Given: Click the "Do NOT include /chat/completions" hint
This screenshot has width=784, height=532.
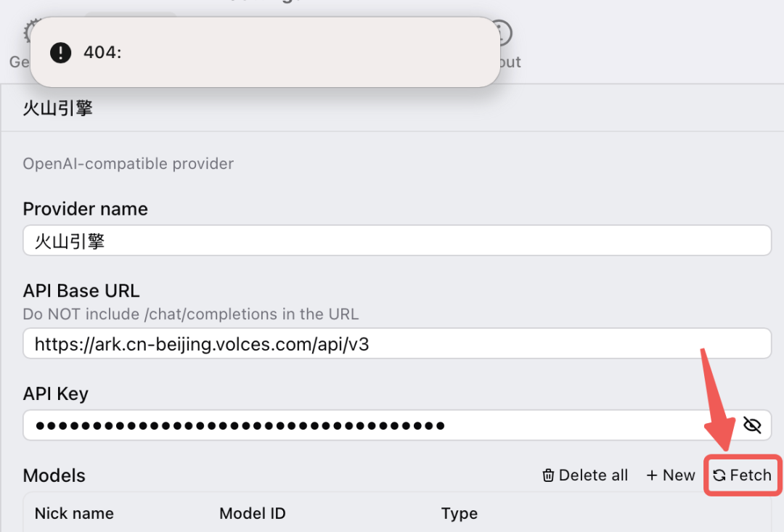Looking at the screenshot, I should coord(191,314).
